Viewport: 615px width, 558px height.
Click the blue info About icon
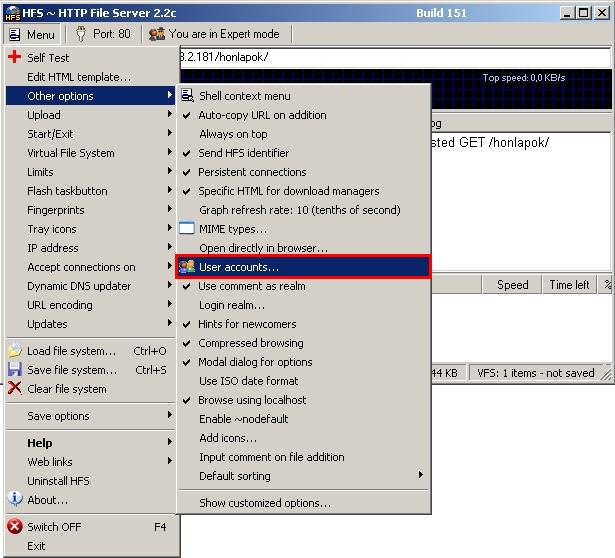point(15,499)
